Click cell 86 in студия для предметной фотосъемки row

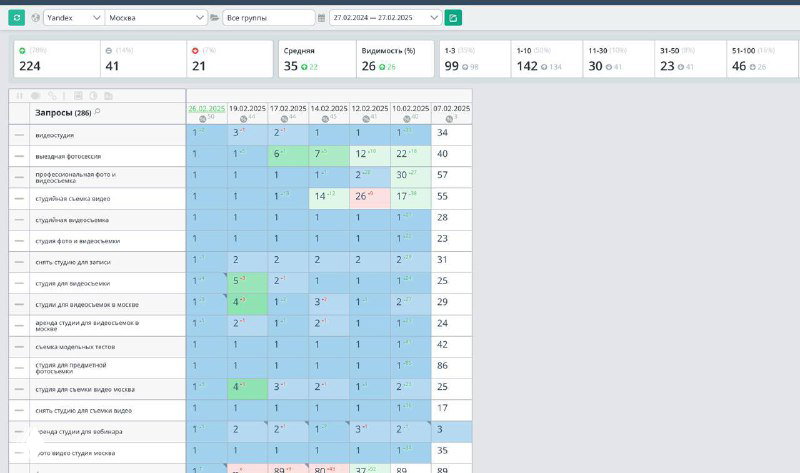coord(452,367)
